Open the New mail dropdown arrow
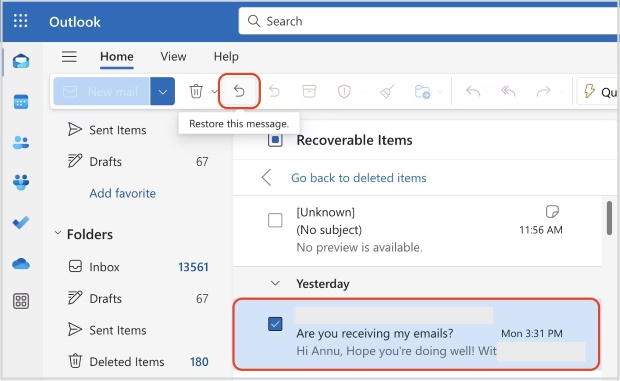Screen dimensions: 620x381 pyautogui.click(x=163, y=91)
